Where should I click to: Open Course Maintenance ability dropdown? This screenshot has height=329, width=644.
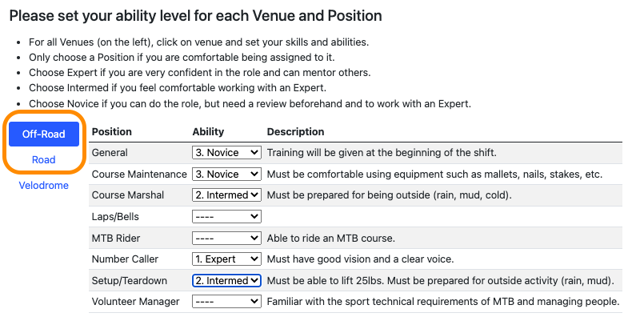click(226, 174)
